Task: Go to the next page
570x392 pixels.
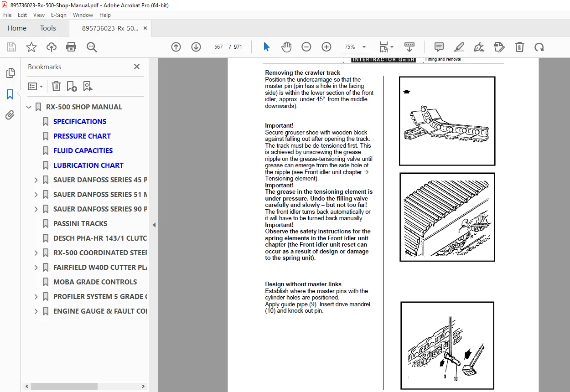Action: (x=196, y=47)
